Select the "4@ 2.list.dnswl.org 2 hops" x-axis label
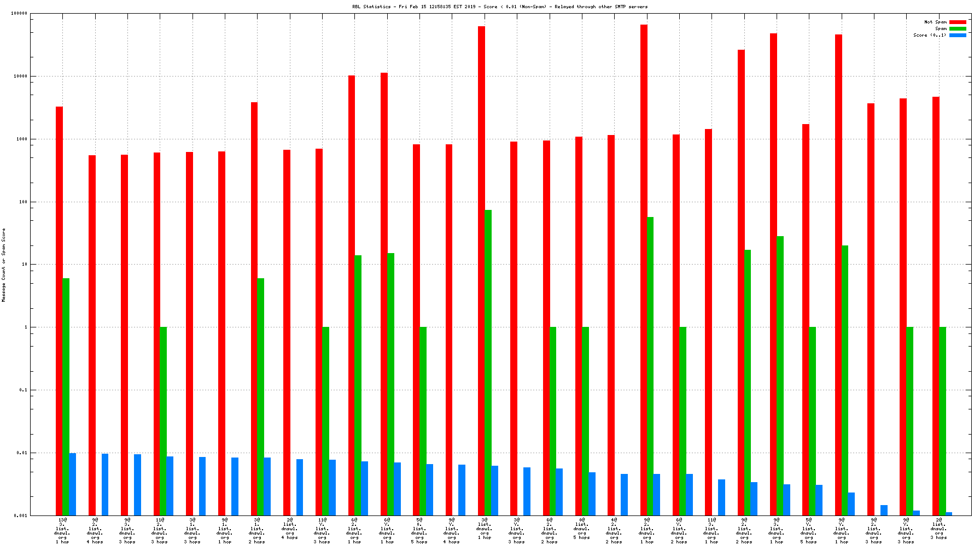Viewport: 980px width, 551px height. click(614, 530)
